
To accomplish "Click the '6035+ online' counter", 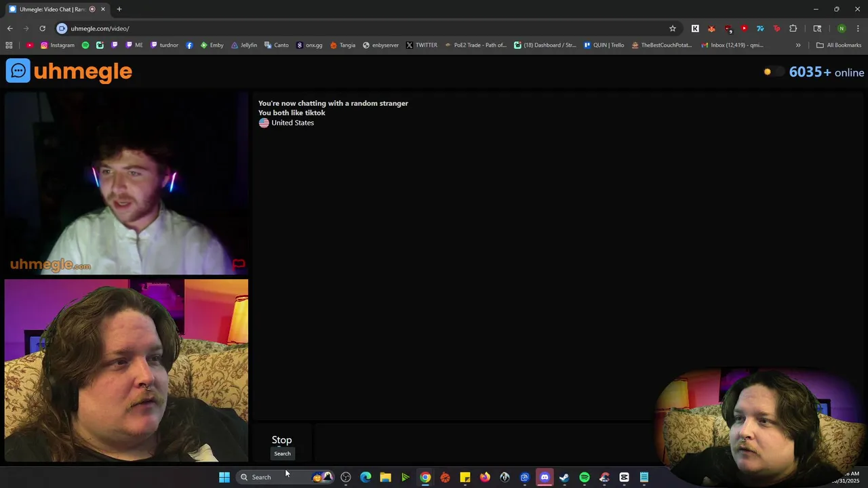I will point(827,72).
